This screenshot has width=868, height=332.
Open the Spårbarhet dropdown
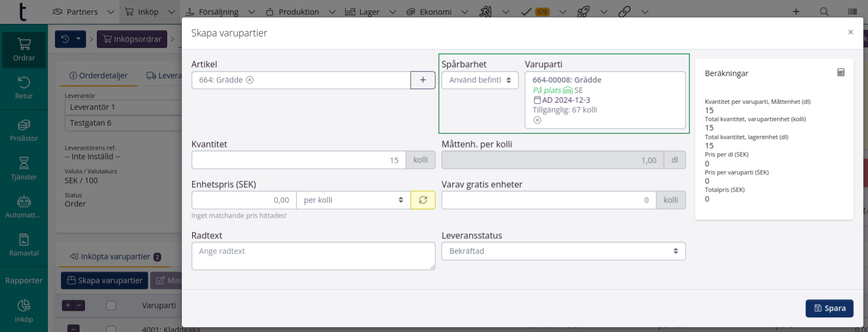coord(480,80)
